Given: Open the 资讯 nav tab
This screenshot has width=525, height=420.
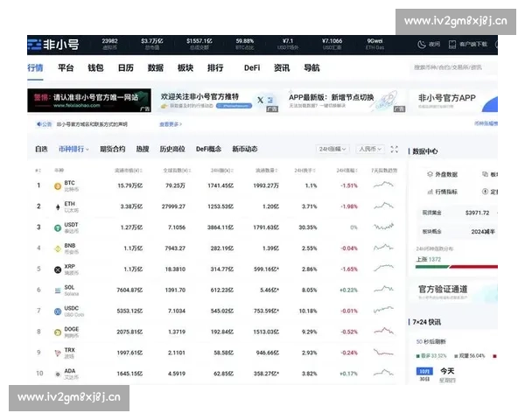Looking at the screenshot, I should tap(282, 68).
